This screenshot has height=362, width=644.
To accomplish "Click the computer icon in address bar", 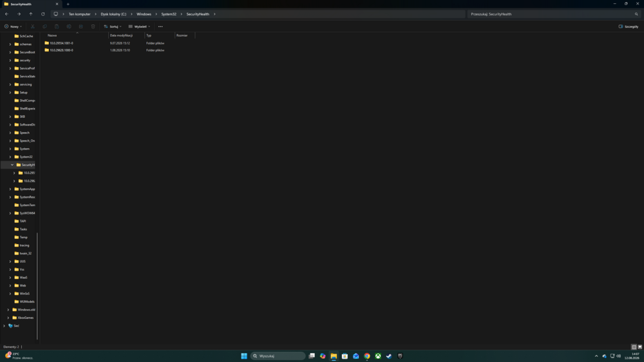I will [56, 14].
